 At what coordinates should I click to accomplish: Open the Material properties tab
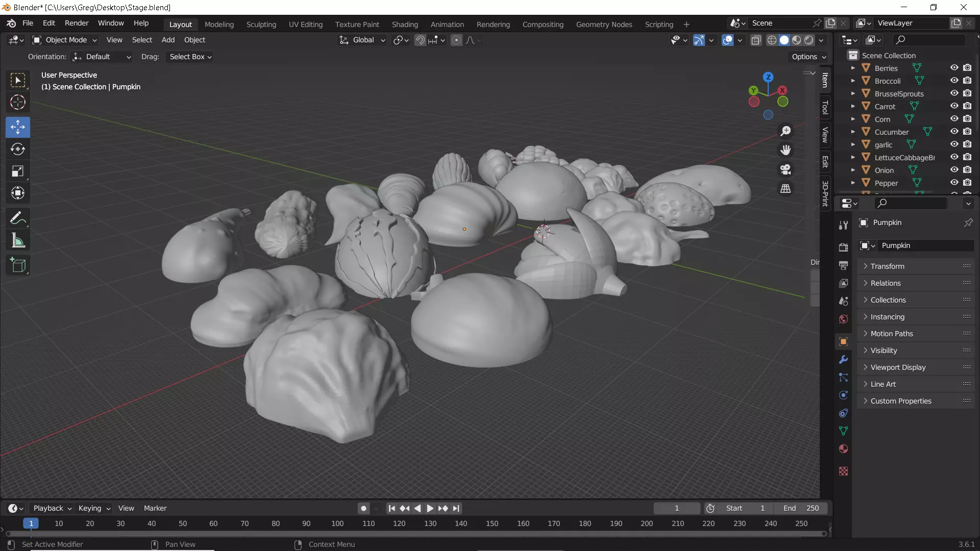click(x=843, y=449)
